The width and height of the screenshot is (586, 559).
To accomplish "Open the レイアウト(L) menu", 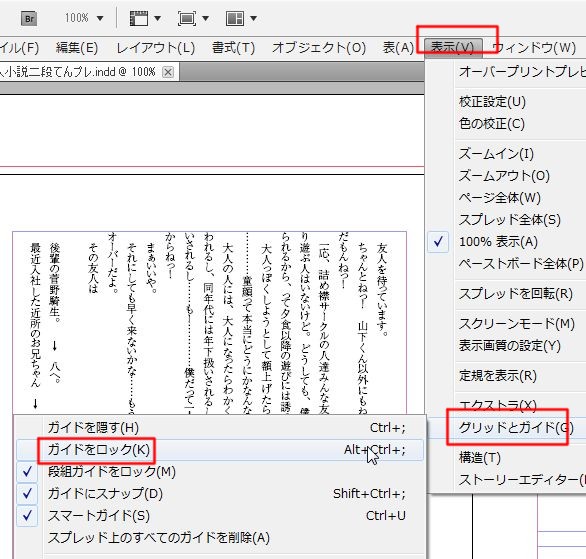I will pyautogui.click(x=156, y=48).
